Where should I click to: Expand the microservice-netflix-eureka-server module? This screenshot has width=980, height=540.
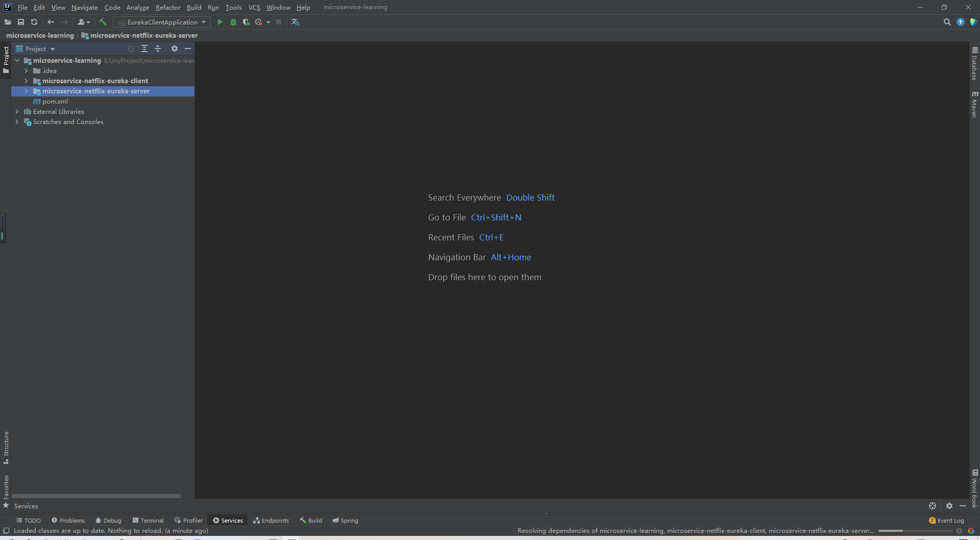pos(26,91)
